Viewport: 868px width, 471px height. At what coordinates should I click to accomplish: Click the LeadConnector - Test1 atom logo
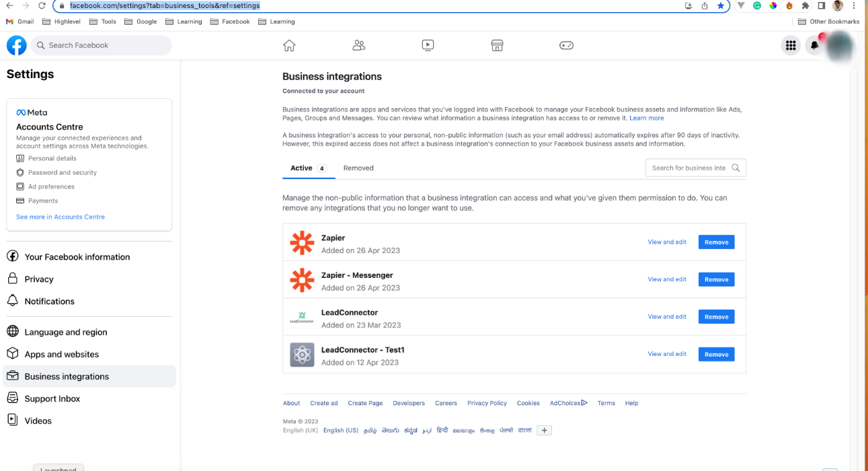click(302, 355)
